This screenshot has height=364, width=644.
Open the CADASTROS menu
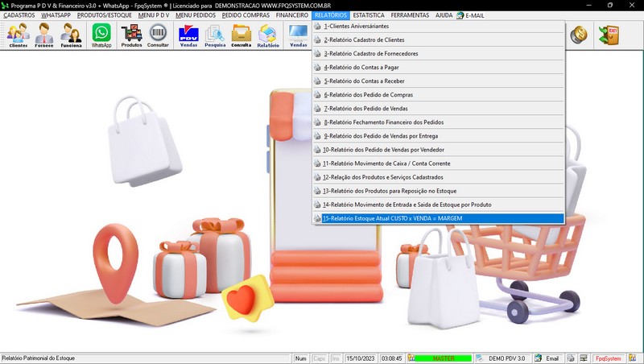click(x=19, y=15)
